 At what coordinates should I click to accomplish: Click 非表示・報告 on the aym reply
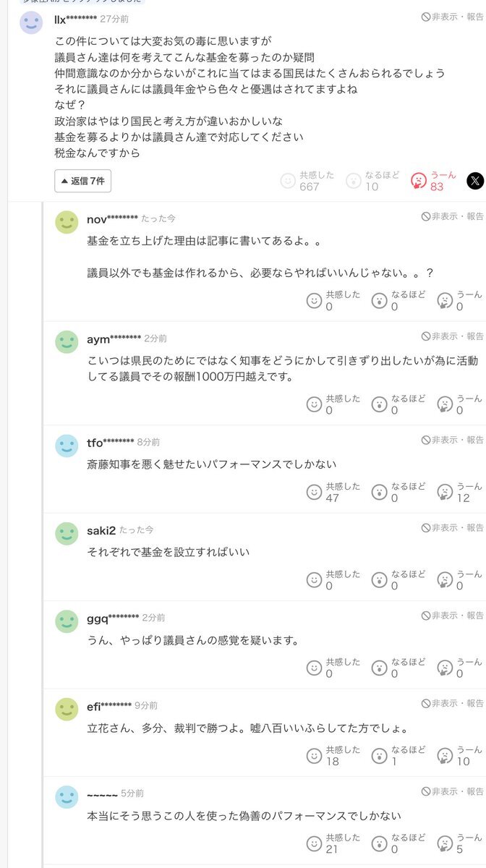pos(453,336)
